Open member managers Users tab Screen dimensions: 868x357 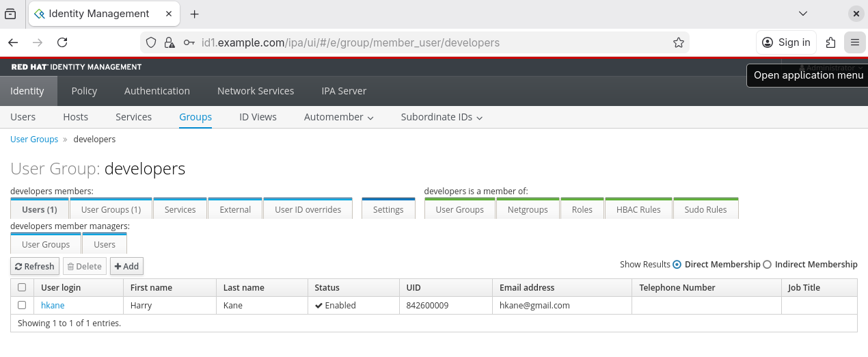[x=105, y=244]
